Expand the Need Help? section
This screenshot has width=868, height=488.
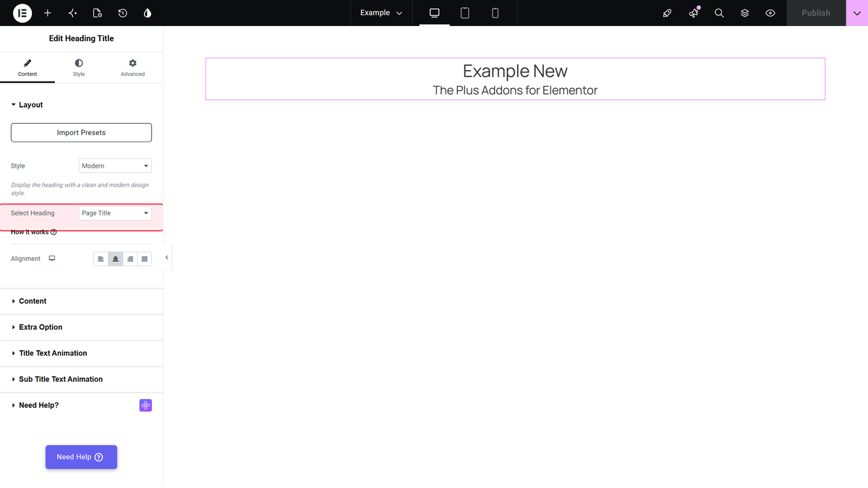pyautogui.click(x=82, y=405)
